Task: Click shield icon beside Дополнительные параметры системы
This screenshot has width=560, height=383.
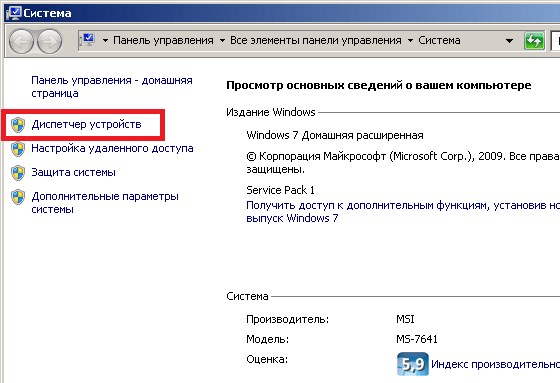Action: (x=18, y=197)
